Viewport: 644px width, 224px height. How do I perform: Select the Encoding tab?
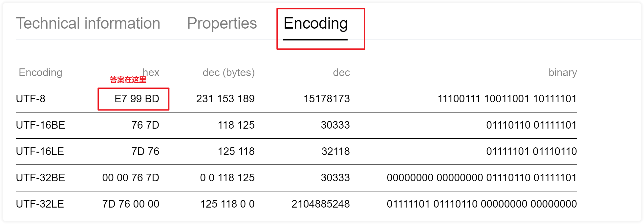[x=315, y=23]
